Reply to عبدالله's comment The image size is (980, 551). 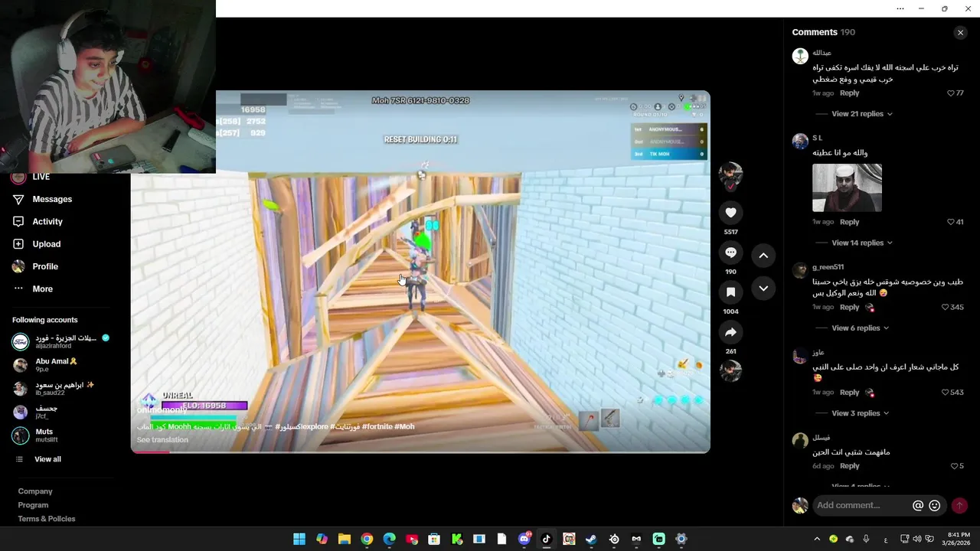point(849,93)
